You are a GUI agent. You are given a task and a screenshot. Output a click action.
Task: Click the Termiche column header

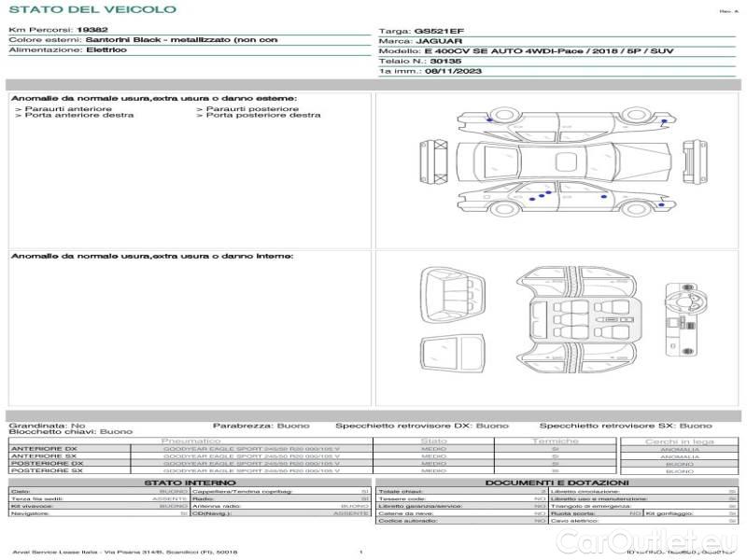556,441
